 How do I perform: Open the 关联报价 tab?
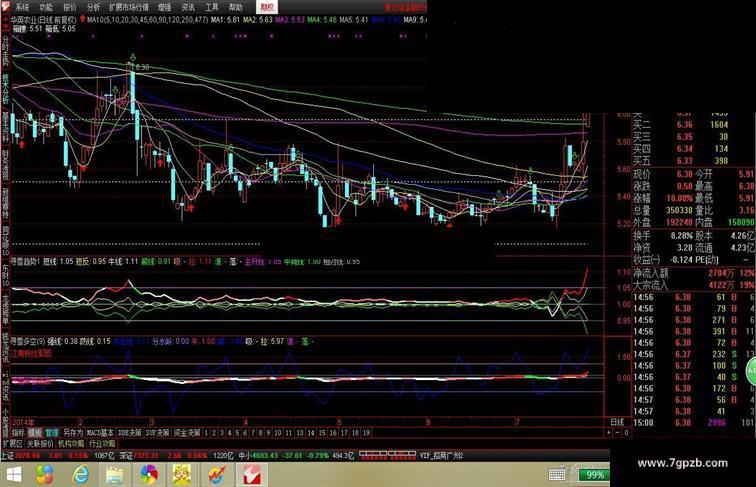coord(40,444)
